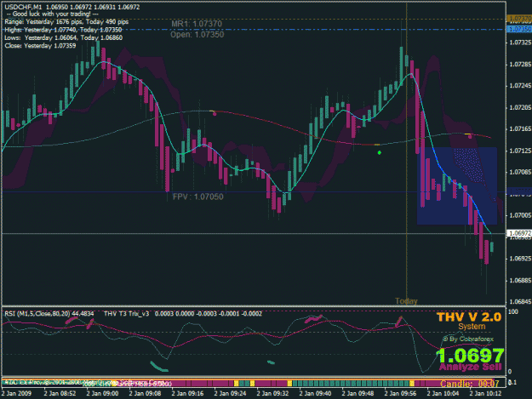Click the blue 1.07350 price tag on the axis
This screenshot has width=532, height=399.
click(519, 29)
